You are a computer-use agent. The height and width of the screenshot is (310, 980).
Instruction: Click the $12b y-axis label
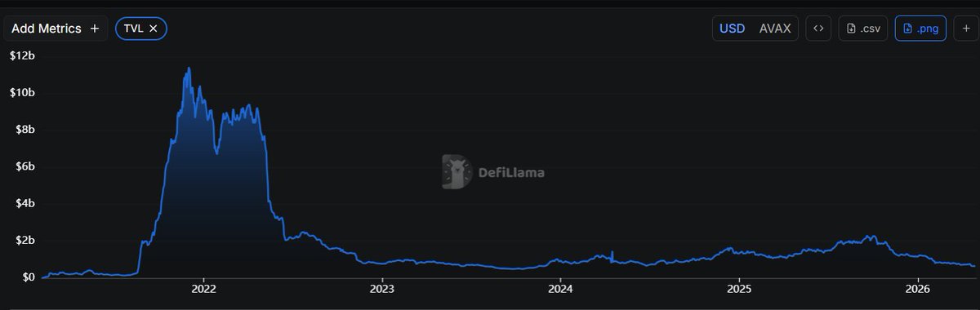coord(22,55)
